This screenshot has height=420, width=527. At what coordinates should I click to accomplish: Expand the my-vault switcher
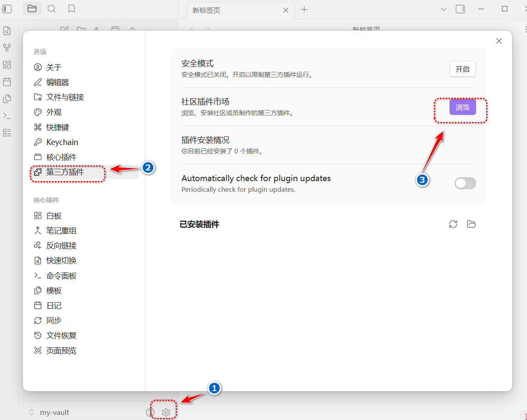coord(49,412)
